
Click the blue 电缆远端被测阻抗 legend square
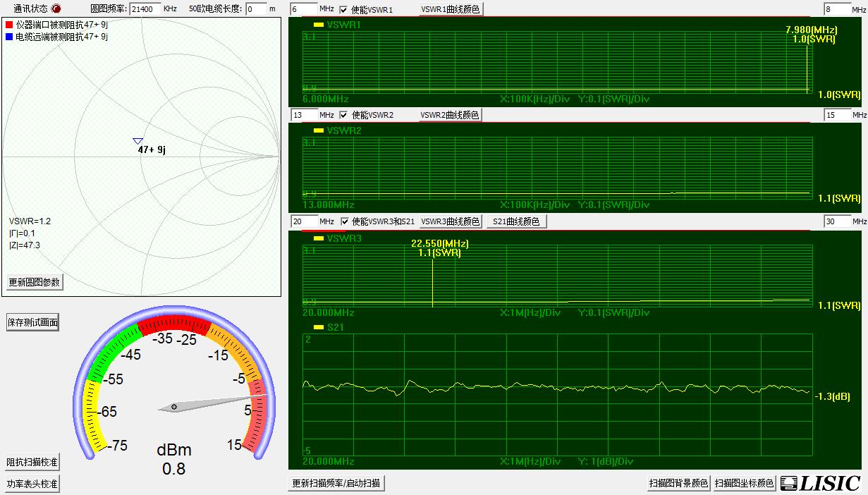tap(9, 37)
